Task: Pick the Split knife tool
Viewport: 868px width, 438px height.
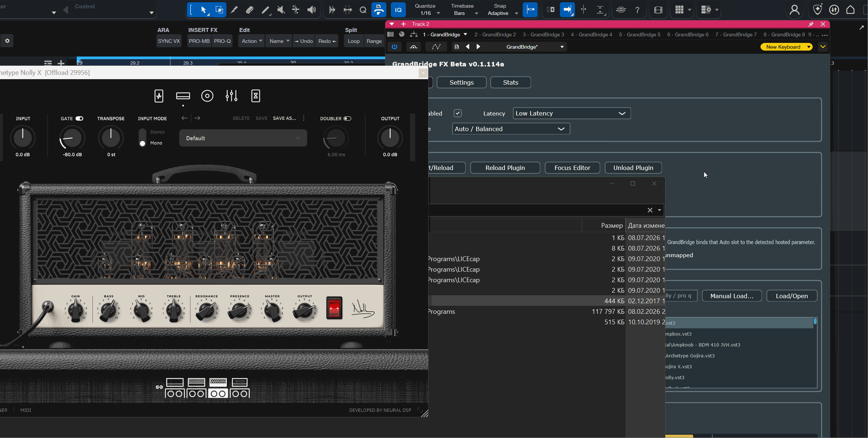Action: [234, 10]
